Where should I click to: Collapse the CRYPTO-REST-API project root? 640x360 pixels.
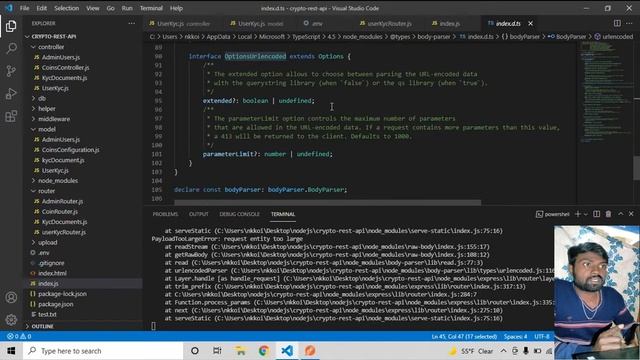[53, 36]
